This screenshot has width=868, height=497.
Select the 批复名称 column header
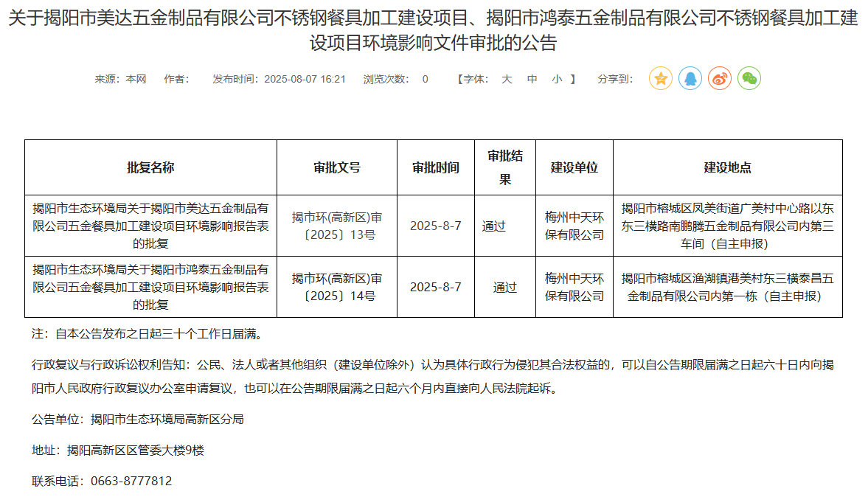pyautogui.click(x=150, y=167)
